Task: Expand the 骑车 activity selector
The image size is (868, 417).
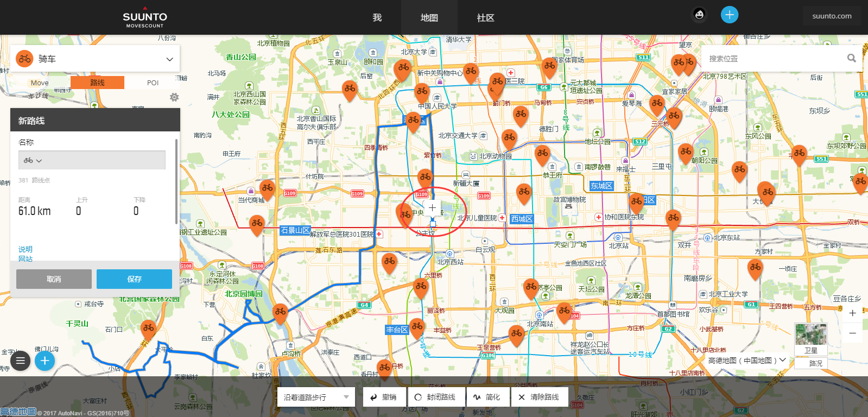Action: (95, 59)
